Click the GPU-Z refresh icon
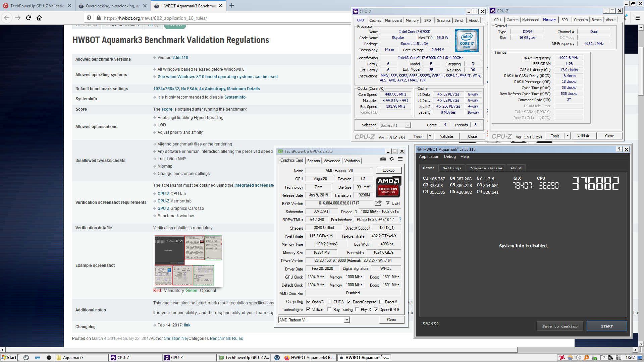This screenshot has width=644, height=362. 391,159
